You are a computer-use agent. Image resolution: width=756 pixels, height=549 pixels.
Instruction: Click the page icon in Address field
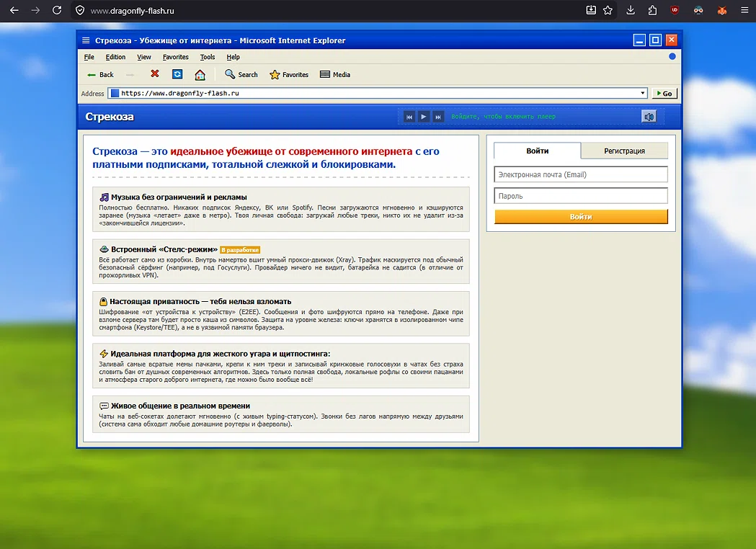[x=115, y=93]
